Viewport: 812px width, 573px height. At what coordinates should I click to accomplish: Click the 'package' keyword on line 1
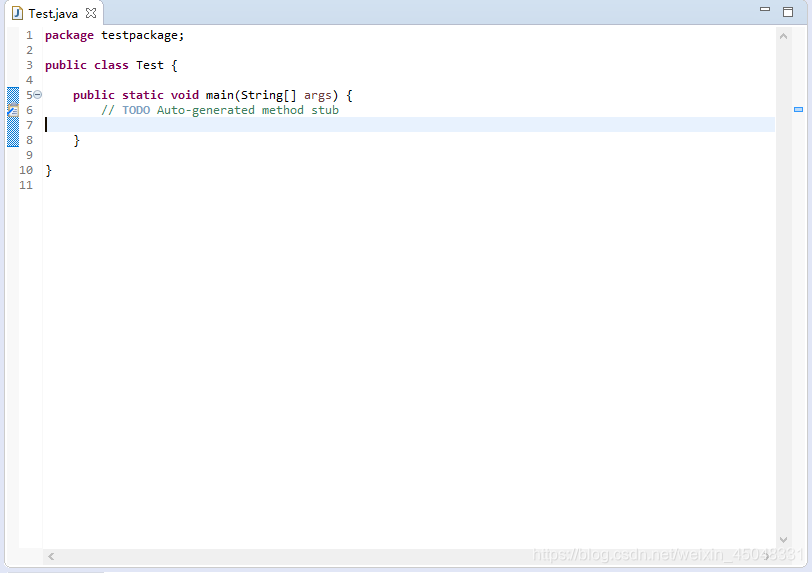(69, 35)
